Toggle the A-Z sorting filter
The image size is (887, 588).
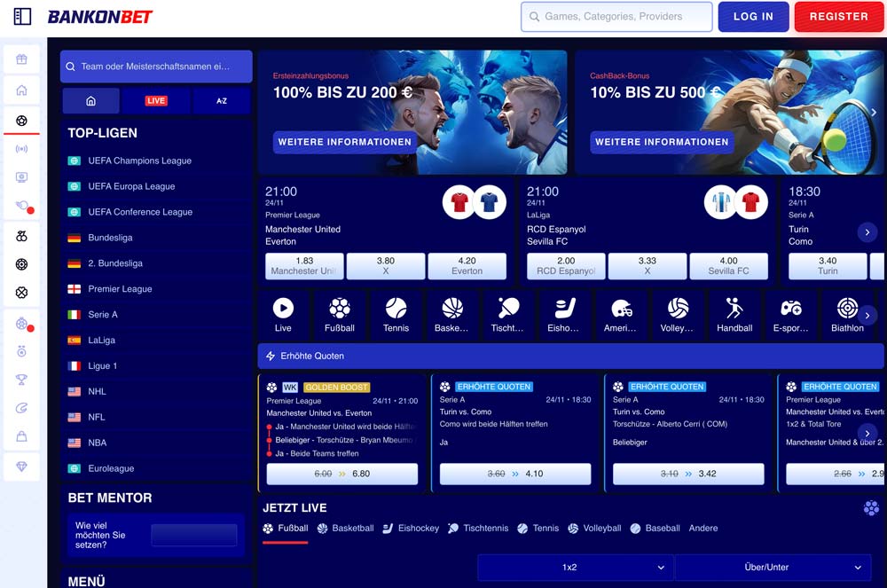(x=221, y=100)
